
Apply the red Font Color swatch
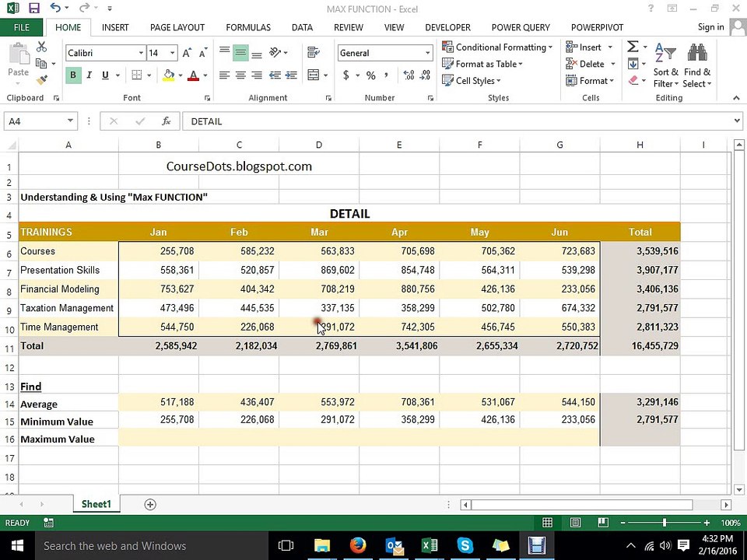(x=193, y=75)
